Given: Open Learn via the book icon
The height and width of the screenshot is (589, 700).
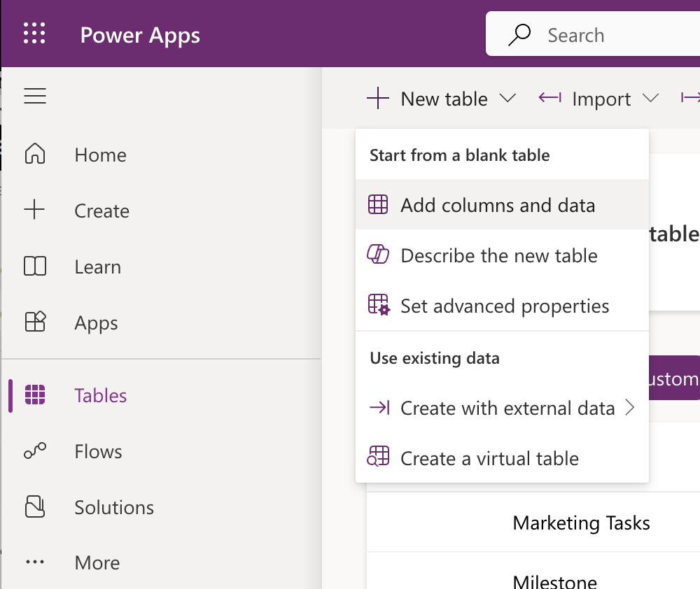Looking at the screenshot, I should (35, 267).
